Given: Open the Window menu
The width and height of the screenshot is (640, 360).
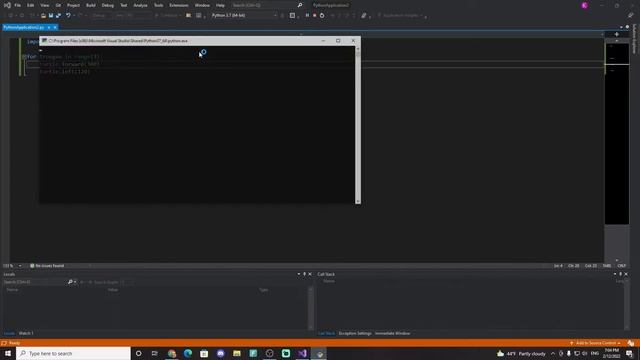Looking at the screenshot, I should click(202, 5).
